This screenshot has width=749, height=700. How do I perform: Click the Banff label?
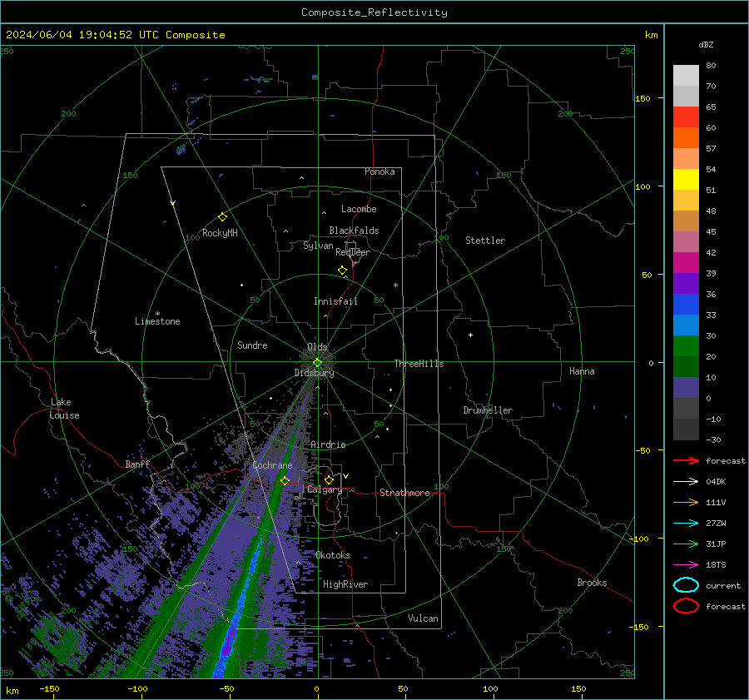137,464
